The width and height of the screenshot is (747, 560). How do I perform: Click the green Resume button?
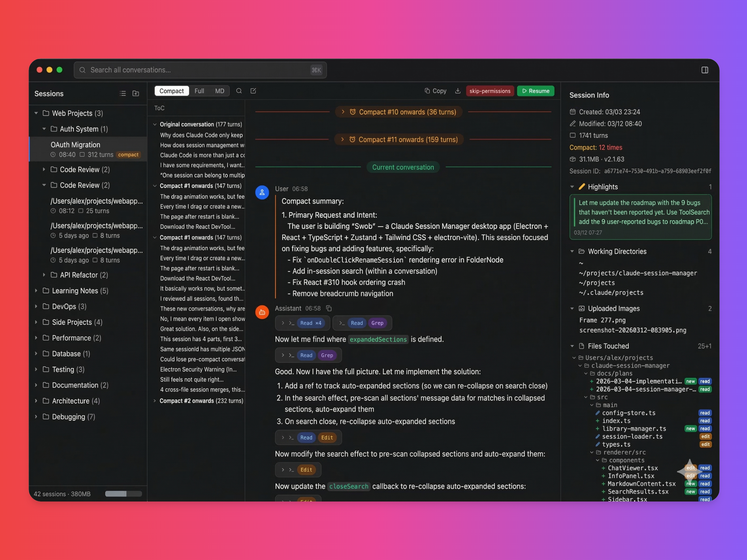[535, 91]
